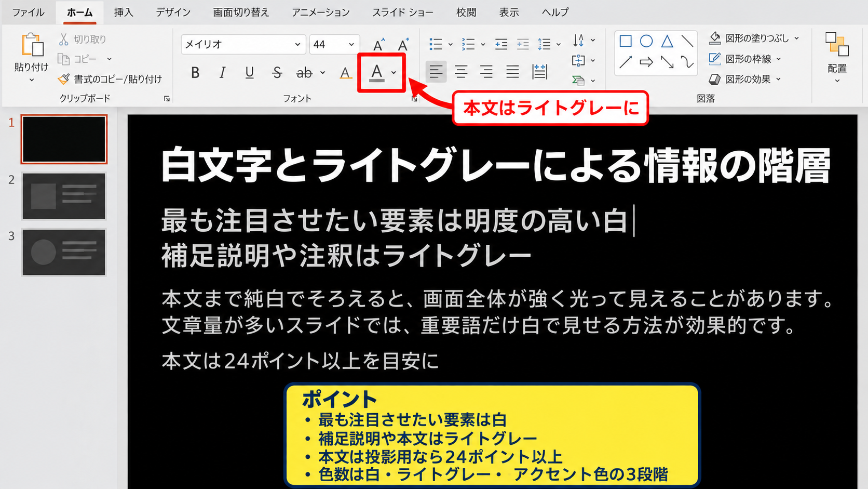
Task: Select the triangle shape
Action: tap(667, 41)
